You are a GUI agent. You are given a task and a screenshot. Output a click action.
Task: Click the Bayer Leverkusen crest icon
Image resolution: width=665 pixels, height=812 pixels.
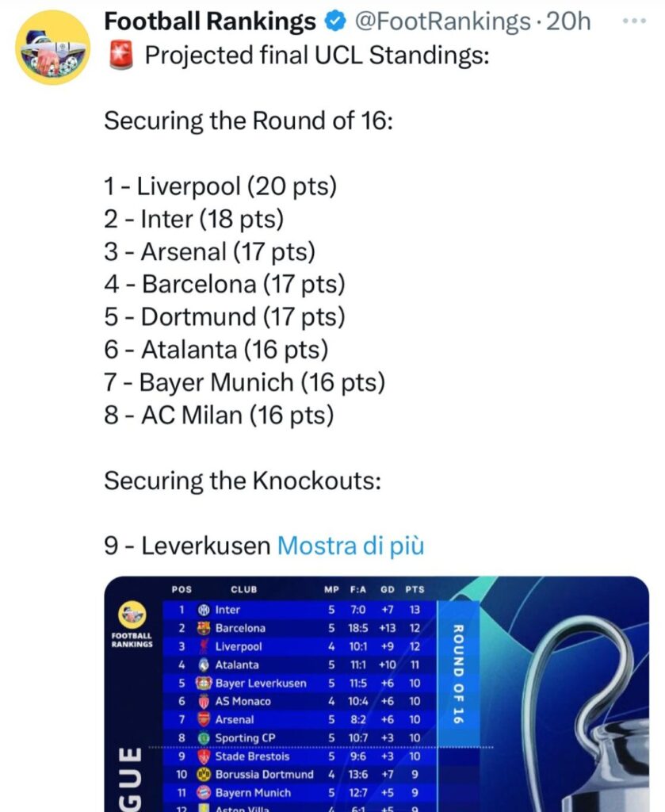tap(203, 683)
